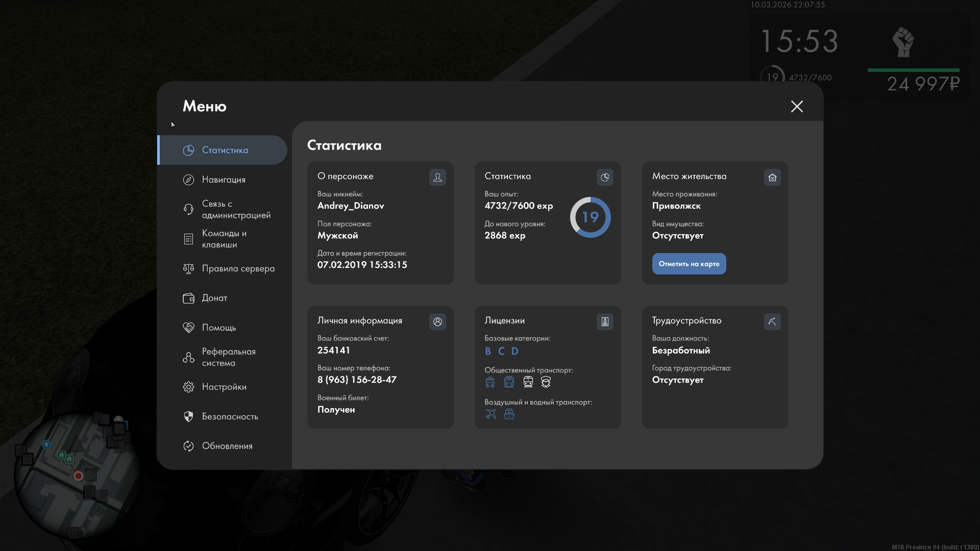The height and width of the screenshot is (551, 980).
Task: Click the boat license icon
Action: pyautogui.click(x=509, y=414)
